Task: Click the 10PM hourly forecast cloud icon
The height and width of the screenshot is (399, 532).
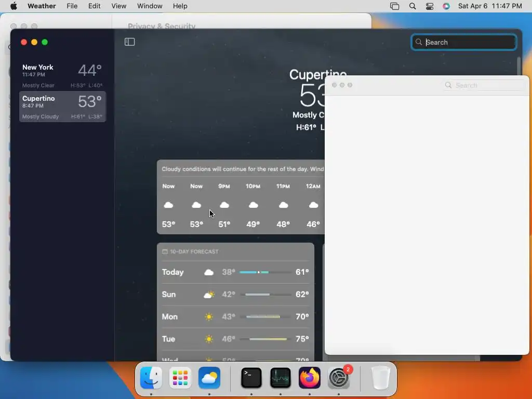Action: (253, 205)
